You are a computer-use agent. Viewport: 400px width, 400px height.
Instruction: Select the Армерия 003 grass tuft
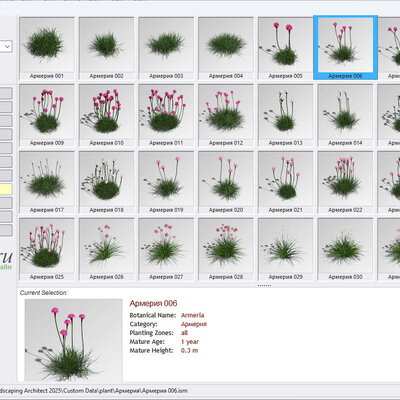click(x=166, y=48)
